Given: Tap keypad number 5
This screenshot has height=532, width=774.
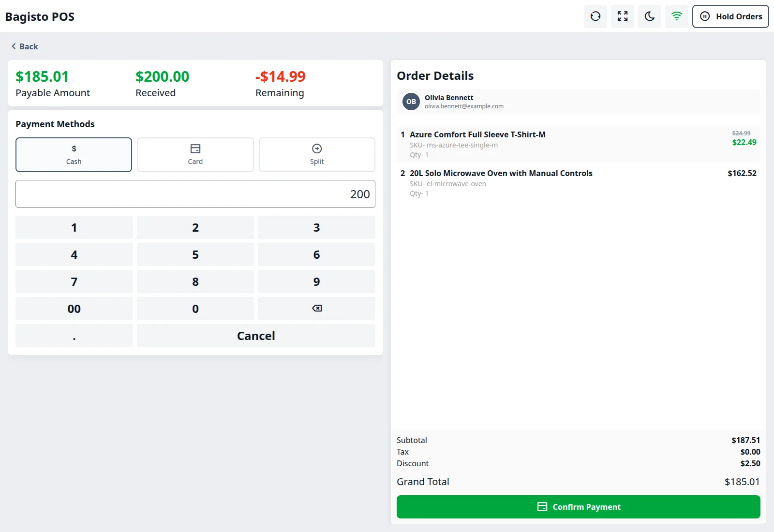Looking at the screenshot, I should [195, 254].
